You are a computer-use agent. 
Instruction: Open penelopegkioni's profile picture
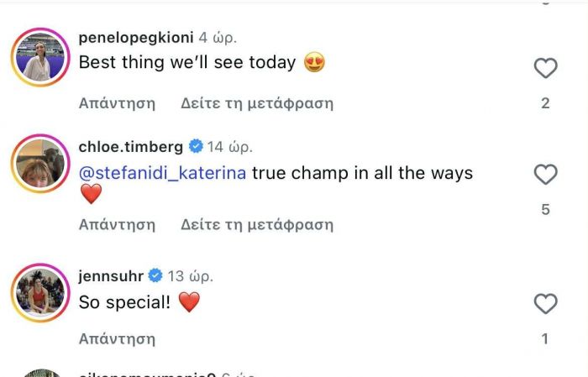[x=39, y=57]
